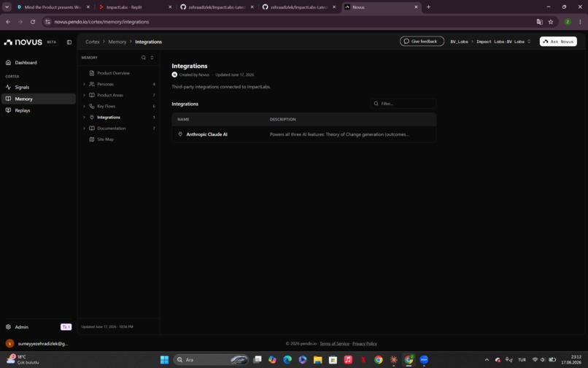Open Netflix from the taskbar

(363, 360)
